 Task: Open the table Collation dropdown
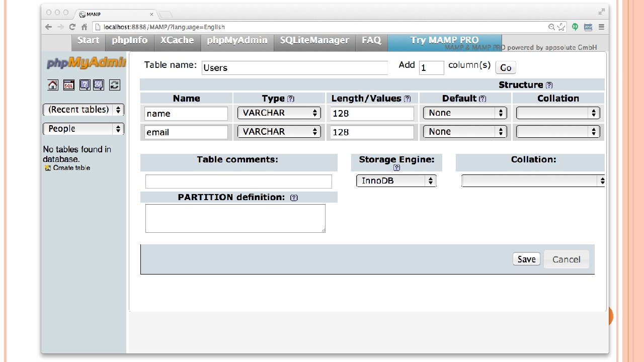pos(533,180)
